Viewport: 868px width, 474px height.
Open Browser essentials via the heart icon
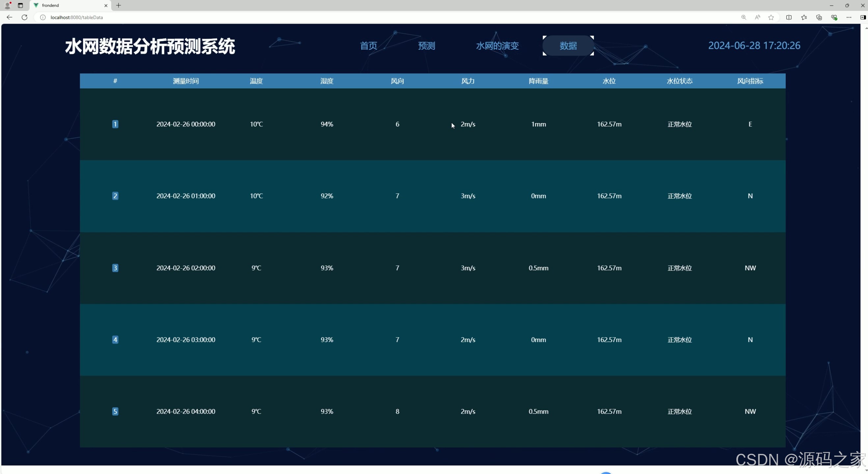(835, 17)
